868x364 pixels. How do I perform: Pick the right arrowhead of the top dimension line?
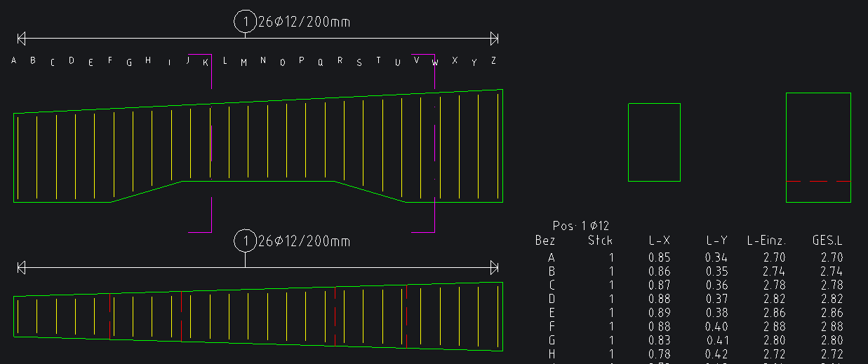click(x=494, y=38)
